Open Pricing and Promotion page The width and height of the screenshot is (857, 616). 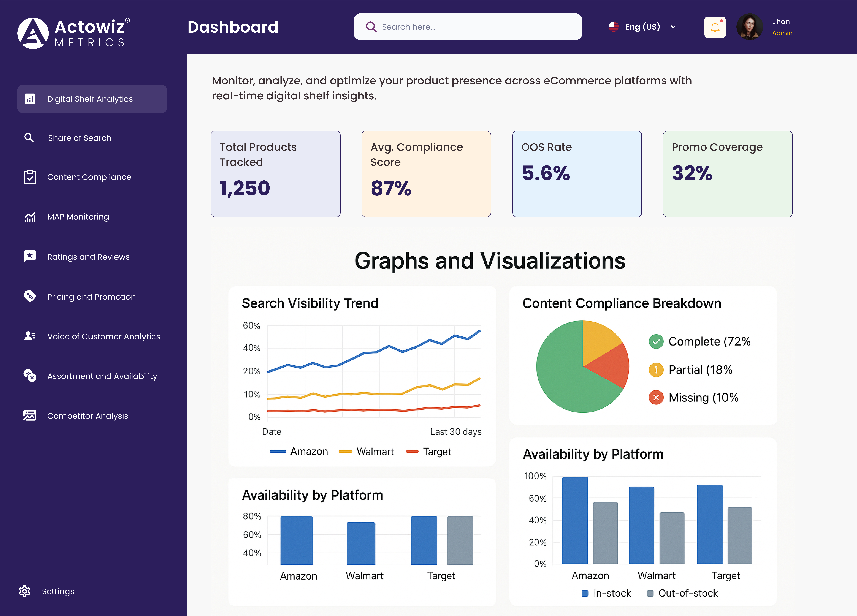click(x=91, y=297)
